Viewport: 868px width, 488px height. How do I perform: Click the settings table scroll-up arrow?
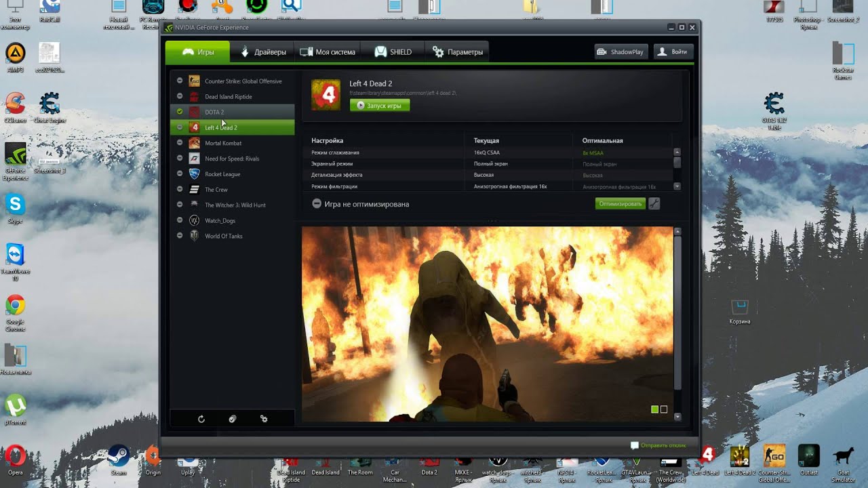click(x=677, y=152)
